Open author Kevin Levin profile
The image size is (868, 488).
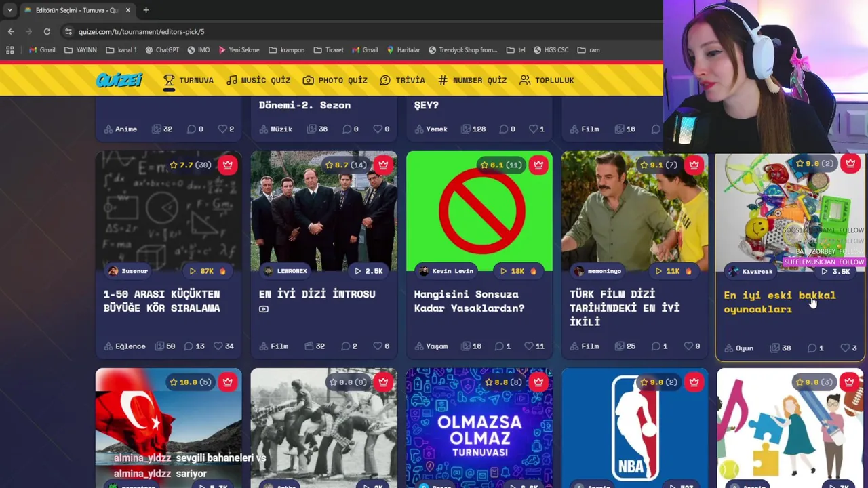coord(446,271)
